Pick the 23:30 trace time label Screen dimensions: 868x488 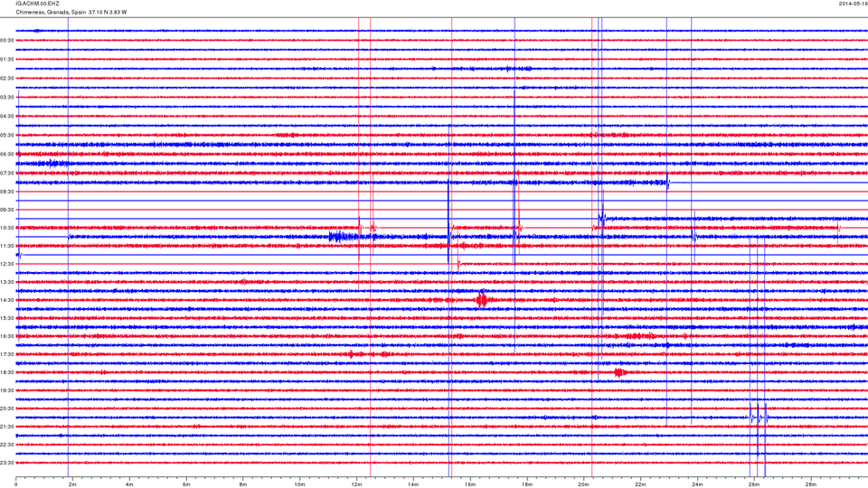[7, 463]
